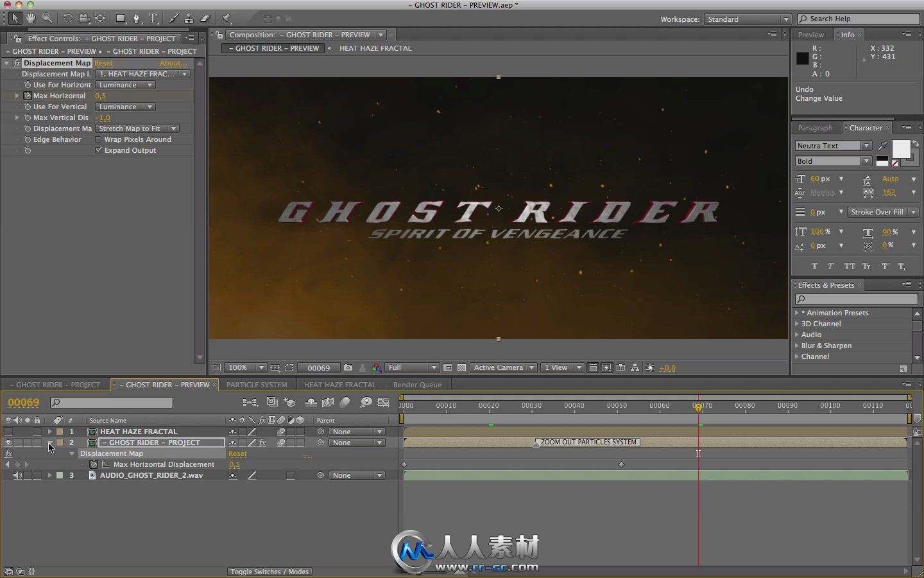Open Workspace Standard dropdown

click(748, 19)
